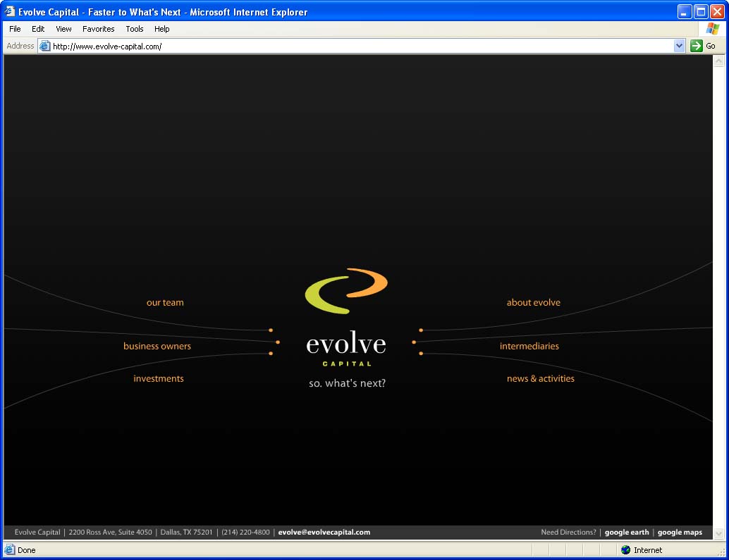Image resolution: width=729 pixels, height=560 pixels.
Task: Click the Evolve Capital swoosh logo
Action: (346, 290)
